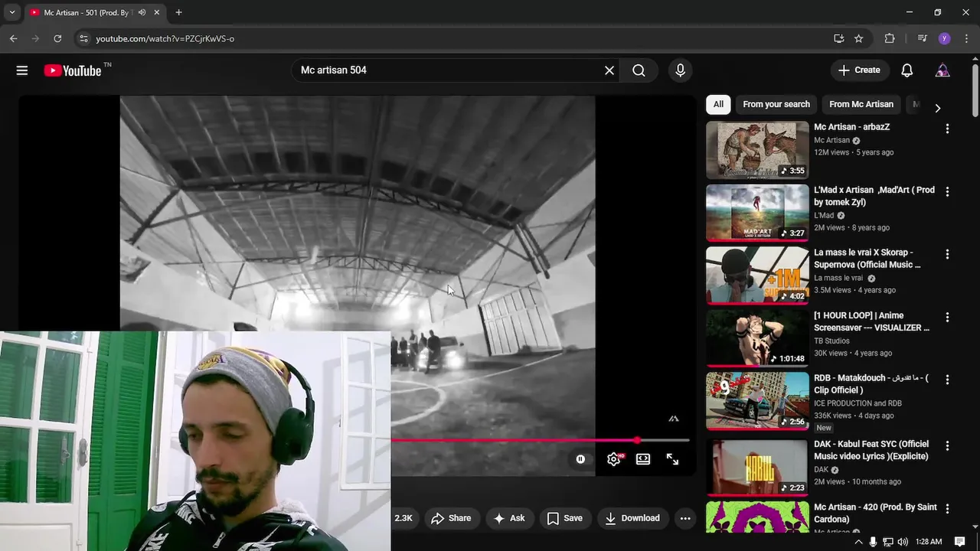Mute the tab via speaker icon

point(142,12)
